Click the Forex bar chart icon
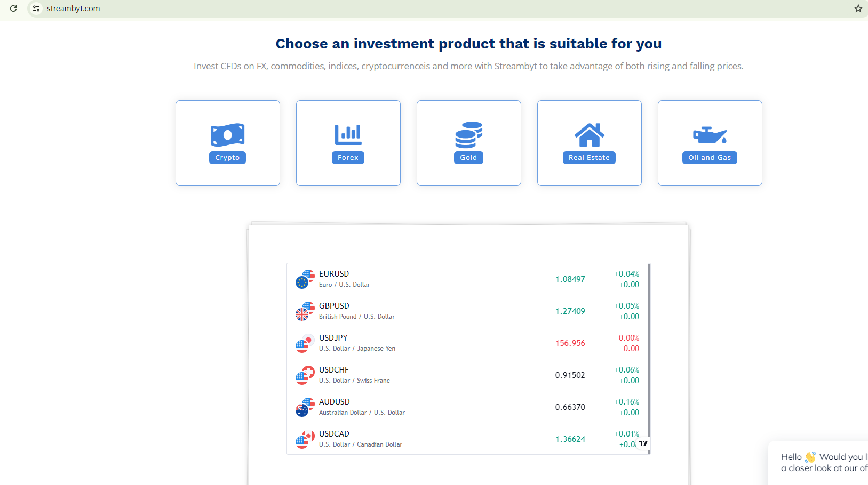 coord(348,135)
